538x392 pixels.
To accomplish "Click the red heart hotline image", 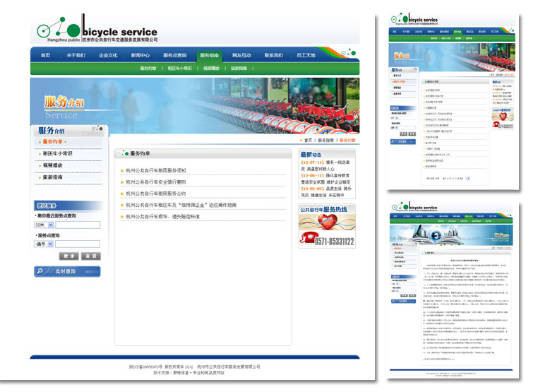I will [x=327, y=222].
